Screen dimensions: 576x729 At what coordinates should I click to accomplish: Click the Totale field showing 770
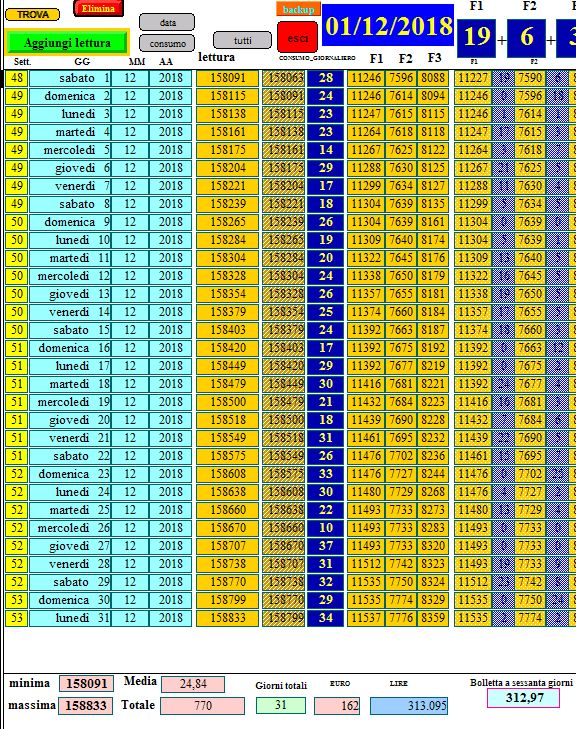click(202, 706)
